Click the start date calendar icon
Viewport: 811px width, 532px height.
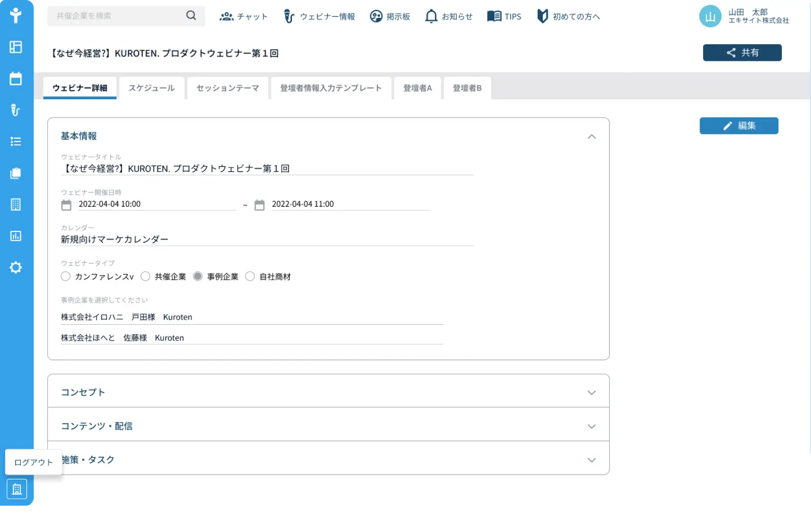(x=66, y=205)
